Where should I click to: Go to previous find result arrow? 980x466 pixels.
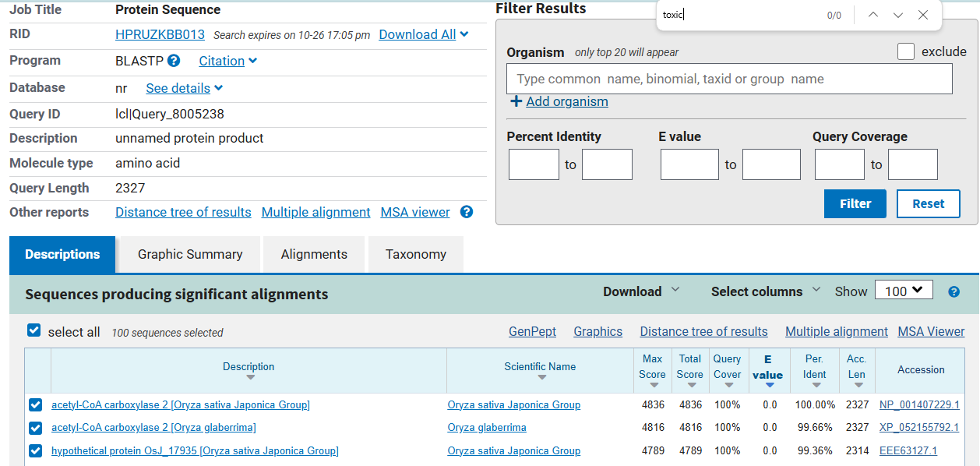coord(873,15)
